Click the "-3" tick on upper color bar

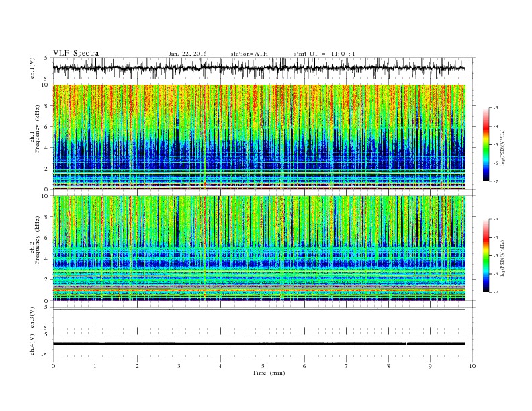496,108
